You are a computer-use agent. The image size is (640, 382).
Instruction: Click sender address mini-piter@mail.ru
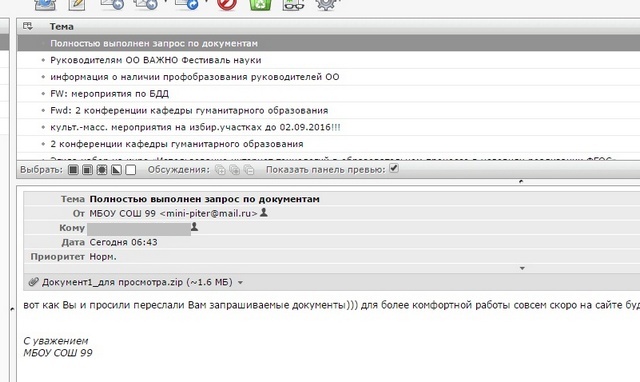209,213
